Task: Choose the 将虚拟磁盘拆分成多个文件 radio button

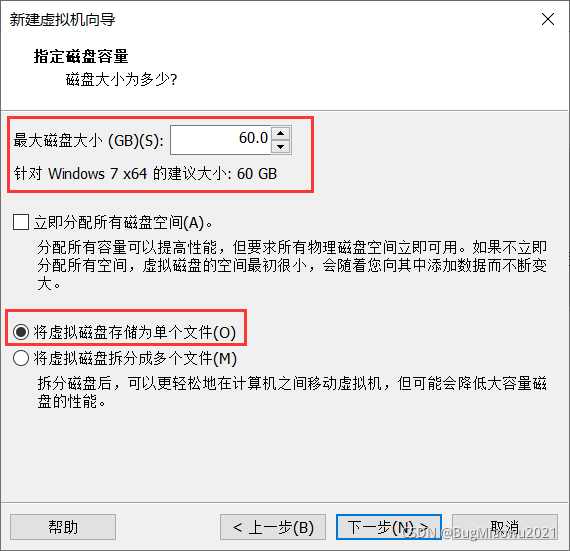Action: (x=21, y=358)
